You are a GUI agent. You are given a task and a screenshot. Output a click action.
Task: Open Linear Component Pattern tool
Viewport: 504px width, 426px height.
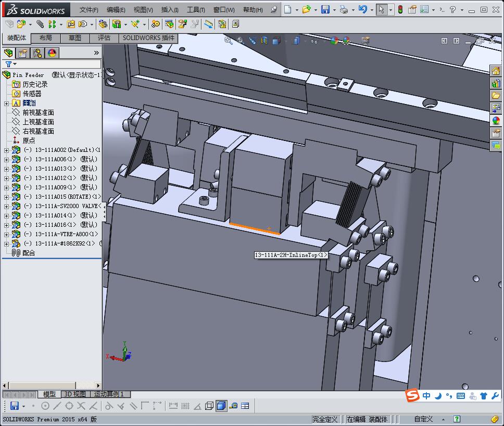52,24
